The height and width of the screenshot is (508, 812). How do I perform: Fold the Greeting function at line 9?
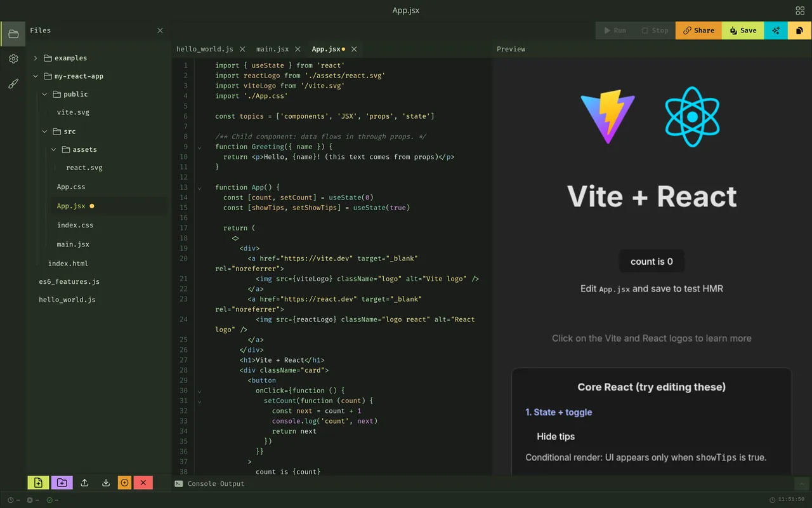tap(199, 147)
